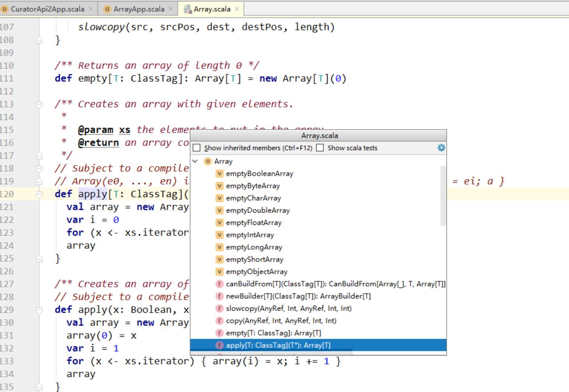Click the slowcopy call on line 107
569x392 pixels.
pos(101,27)
